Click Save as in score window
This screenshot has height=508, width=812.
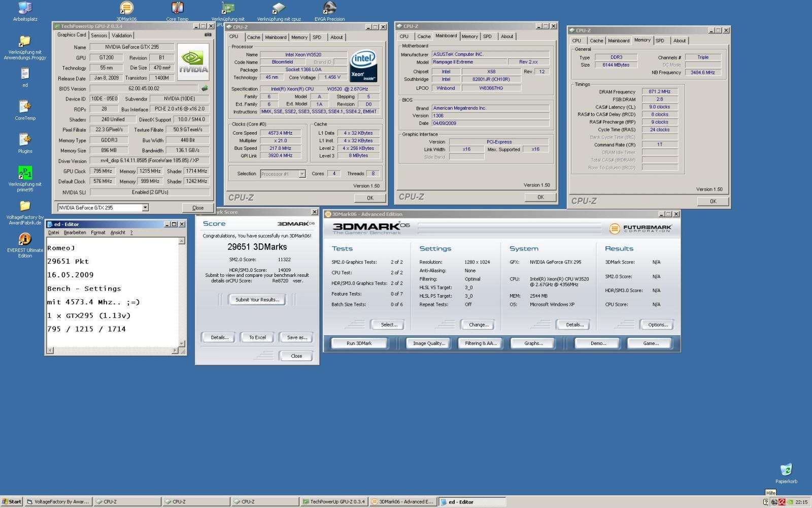(x=297, y=337)
